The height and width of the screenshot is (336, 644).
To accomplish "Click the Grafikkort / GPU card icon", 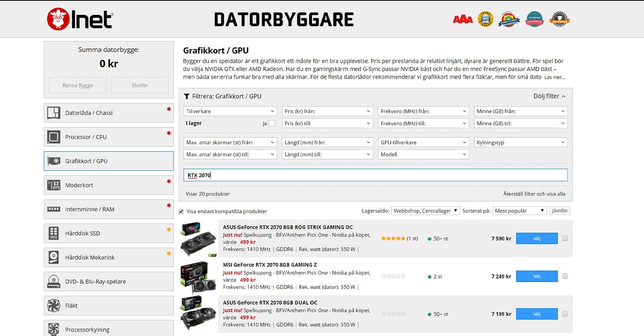I will pos(54,161).
